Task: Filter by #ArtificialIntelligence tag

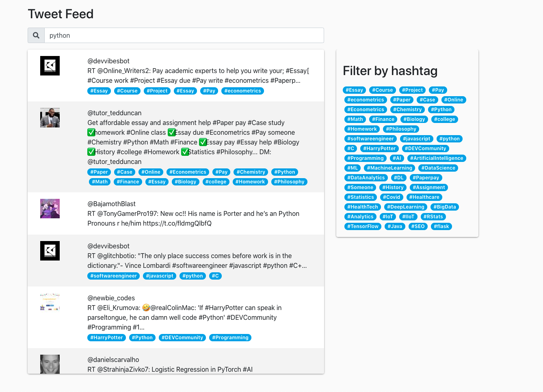Action: [437, 158]
